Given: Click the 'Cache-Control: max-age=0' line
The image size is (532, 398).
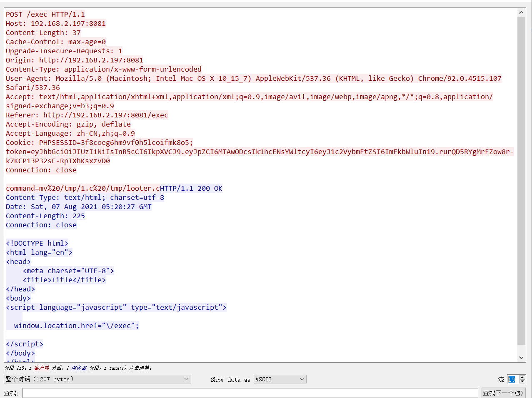Looking at the screenshot, I should click(56, 42).
